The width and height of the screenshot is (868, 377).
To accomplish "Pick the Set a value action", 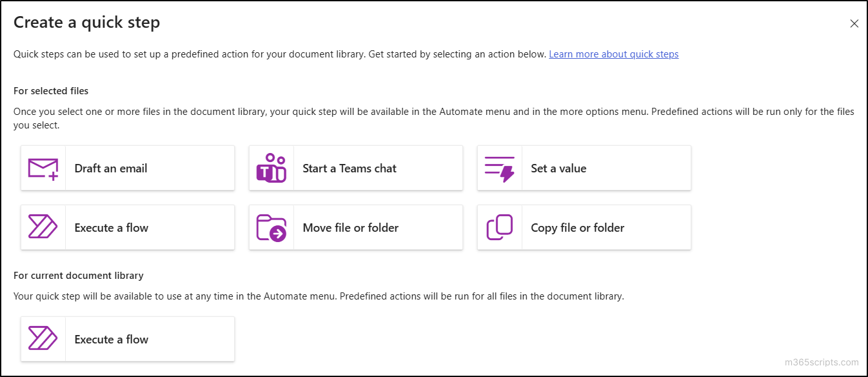I will [584, 168].
